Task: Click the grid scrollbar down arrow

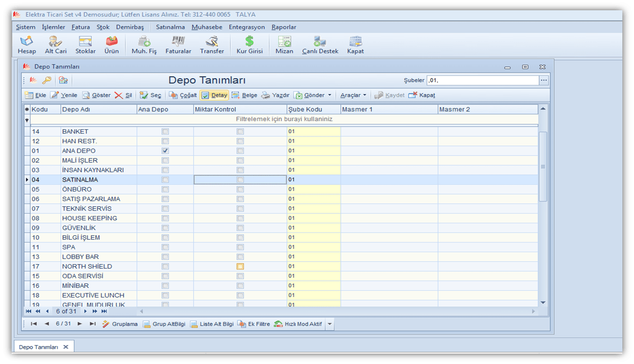Action: click(x=543, y=303)
